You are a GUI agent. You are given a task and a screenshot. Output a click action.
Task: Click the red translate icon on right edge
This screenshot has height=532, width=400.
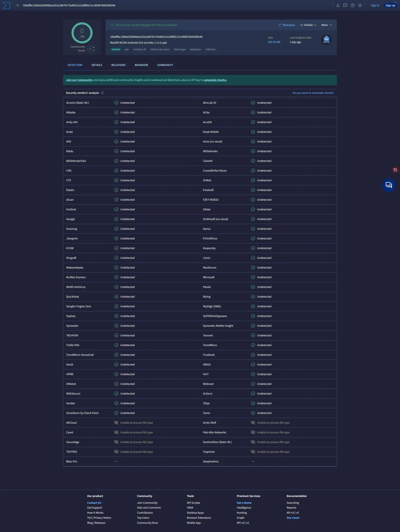point(395,170)
